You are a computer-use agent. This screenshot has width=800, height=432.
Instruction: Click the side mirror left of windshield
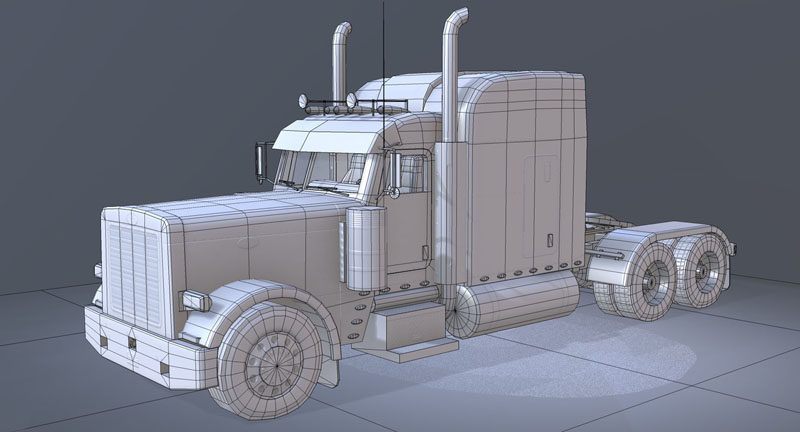[x=262, y=160]
